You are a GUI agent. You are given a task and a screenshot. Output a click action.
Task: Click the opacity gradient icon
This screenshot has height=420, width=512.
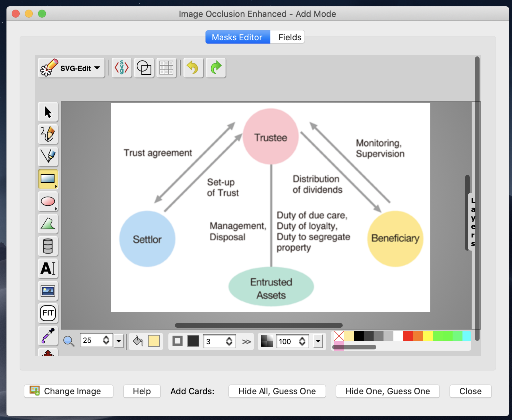pyautogui.click(x=267, y=341)
